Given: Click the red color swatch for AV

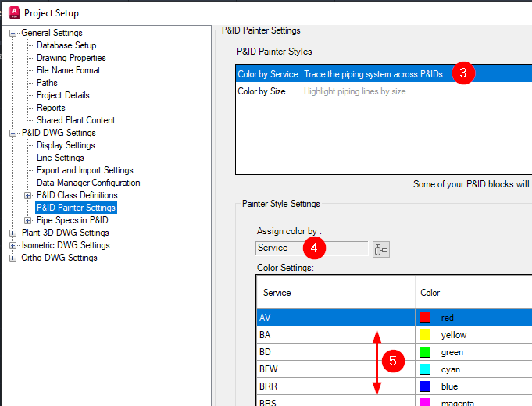Looking at the screenshot, I should pyautogui.click(x=425, y=318).
